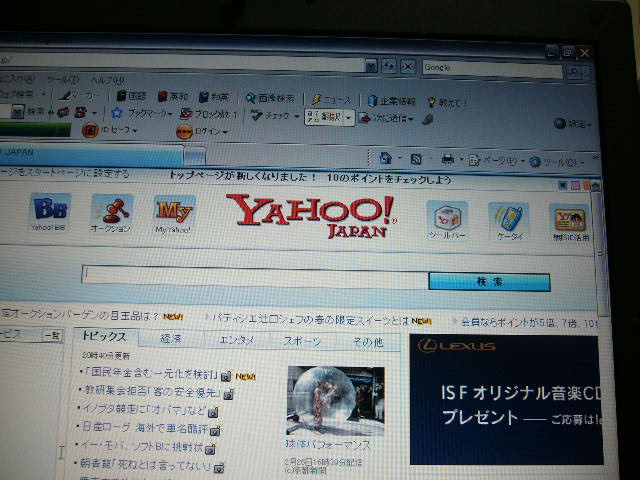
Task: Click the Yahoo search input field
Action: (x=255, y=276)
